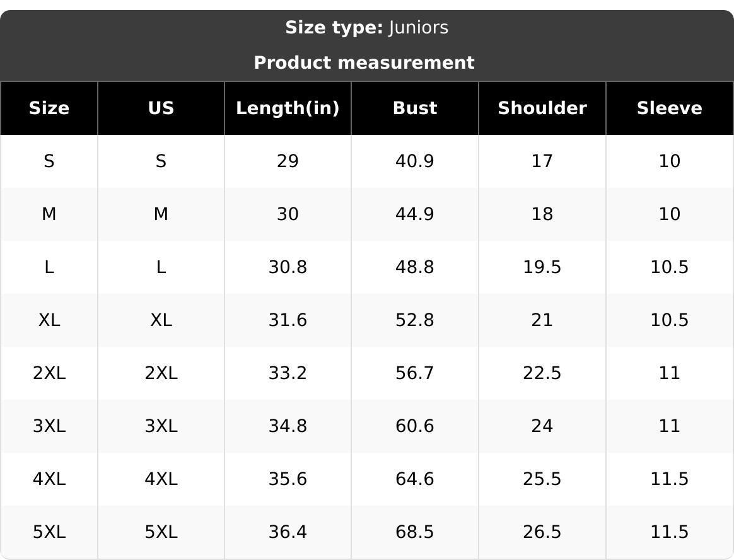Image resolution: width=734 pixels, height=560 pixels.
Task: Click the Size column header
Action: (49, 108)
